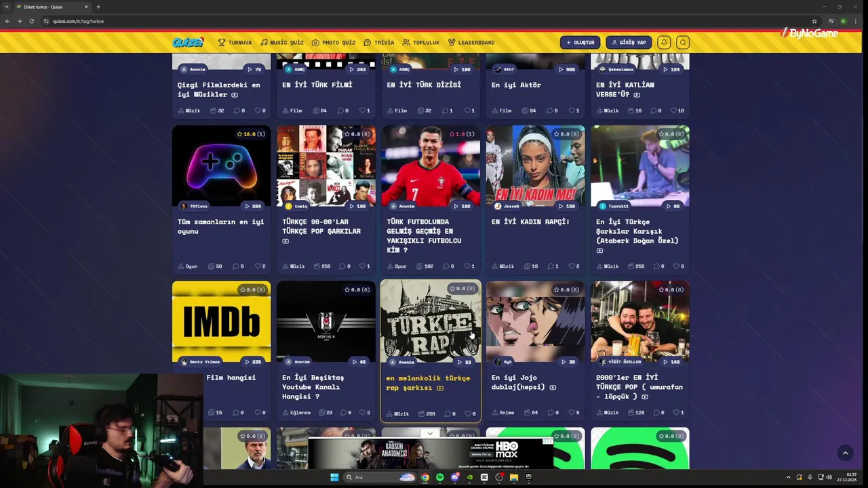This screenshot has width=868, height=488.
Task: Click Anime category on Jojo card
Action: [502, 412]
